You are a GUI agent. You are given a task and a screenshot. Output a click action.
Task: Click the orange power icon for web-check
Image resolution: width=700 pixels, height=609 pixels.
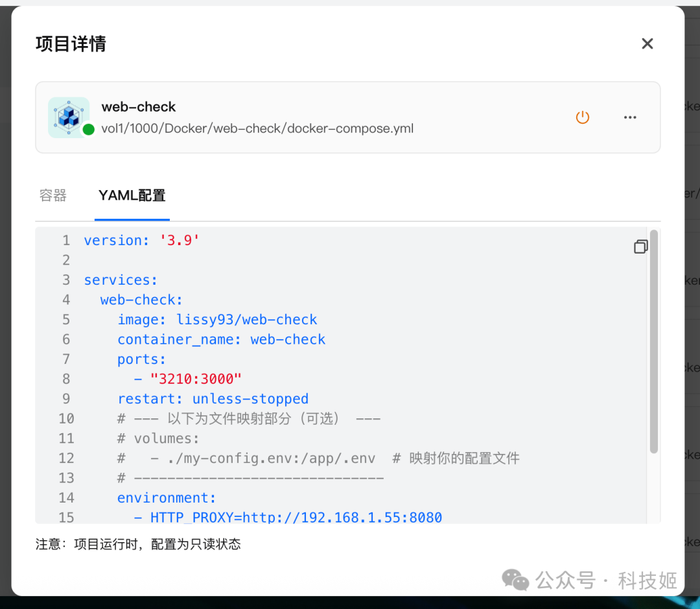pos(583,117)
